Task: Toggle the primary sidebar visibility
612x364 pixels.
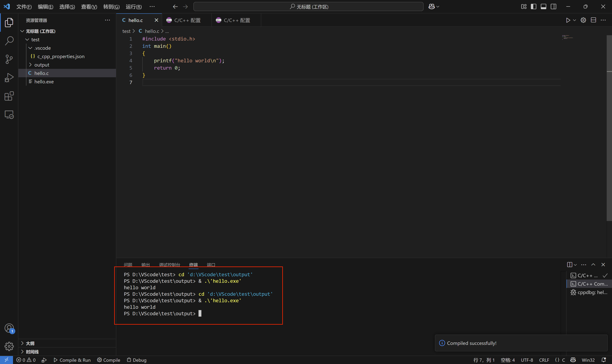Action: pyautogui.click(x=534, y=7)
